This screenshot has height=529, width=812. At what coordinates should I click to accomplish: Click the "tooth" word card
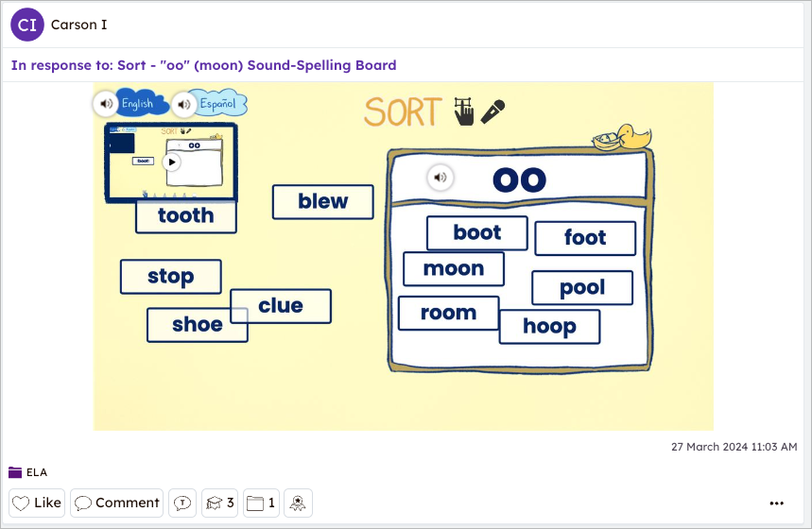pyautogui.click(x=185, y=215)
